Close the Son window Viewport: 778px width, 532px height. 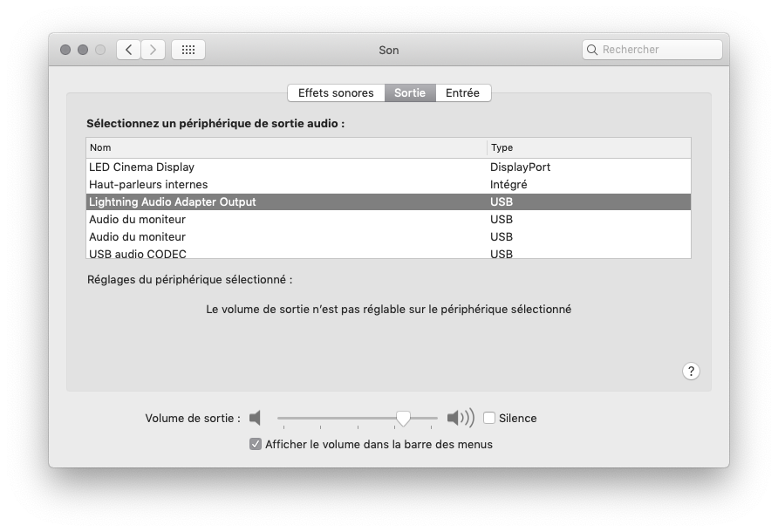coord(65,50)
